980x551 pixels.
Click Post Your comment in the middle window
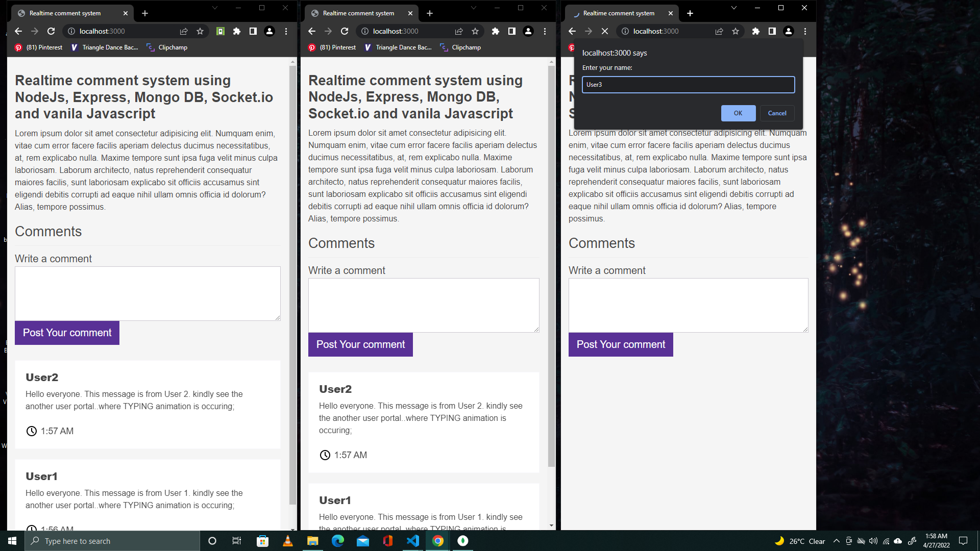tap(360, 344)
